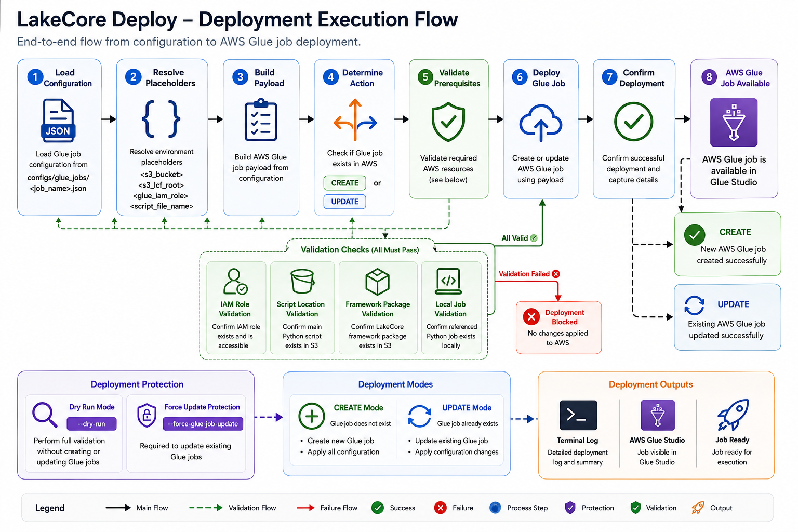Click the purple Glue funnel icon in step 8

coord(734,123)
